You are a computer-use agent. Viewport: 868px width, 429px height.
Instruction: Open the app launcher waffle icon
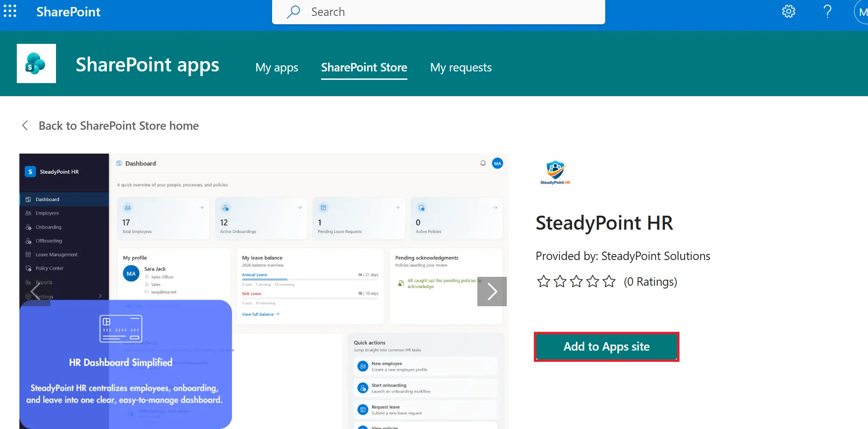click(x=10, y=11)
